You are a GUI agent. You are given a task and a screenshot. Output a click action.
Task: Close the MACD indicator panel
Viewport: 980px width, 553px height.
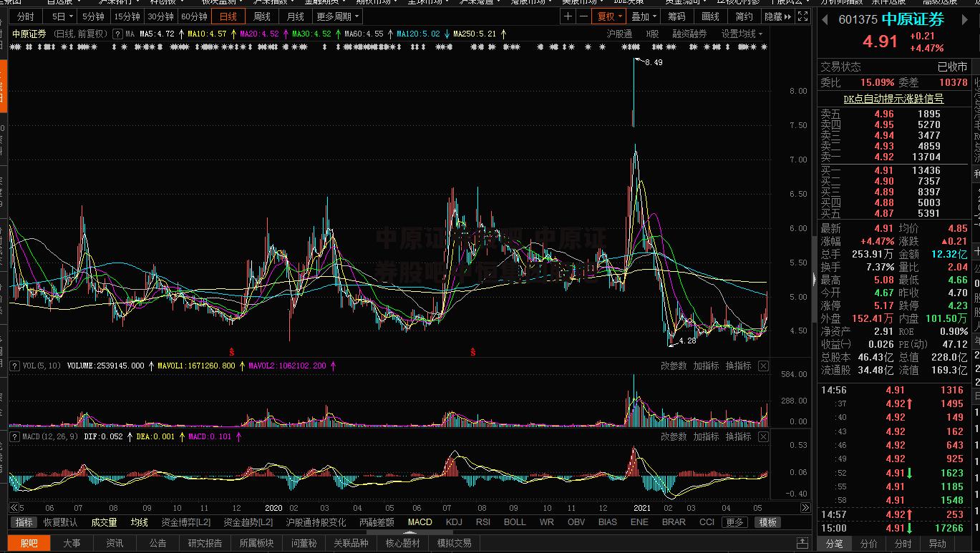[763, 436]
